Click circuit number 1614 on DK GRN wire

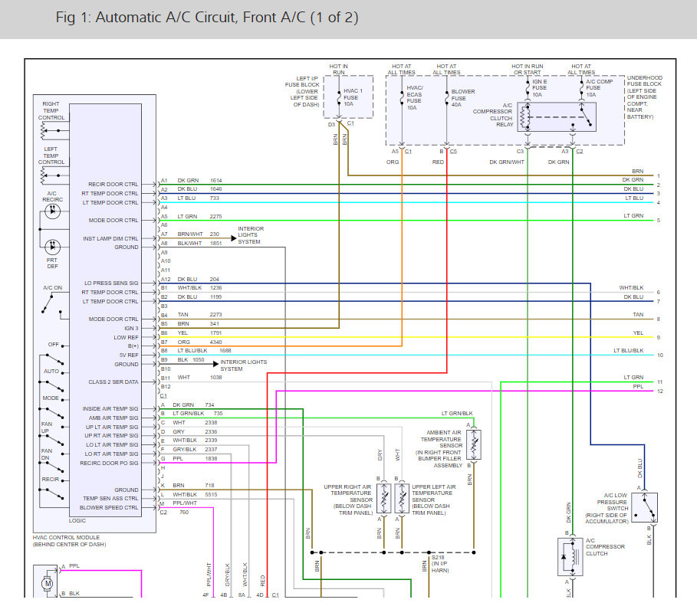coord(216,180)
